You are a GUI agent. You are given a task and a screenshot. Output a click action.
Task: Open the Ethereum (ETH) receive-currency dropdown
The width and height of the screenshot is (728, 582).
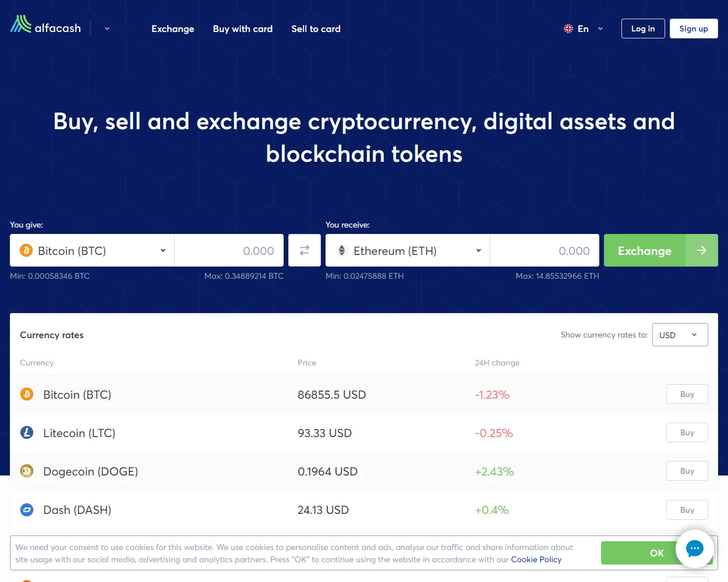tap(408, 250)
